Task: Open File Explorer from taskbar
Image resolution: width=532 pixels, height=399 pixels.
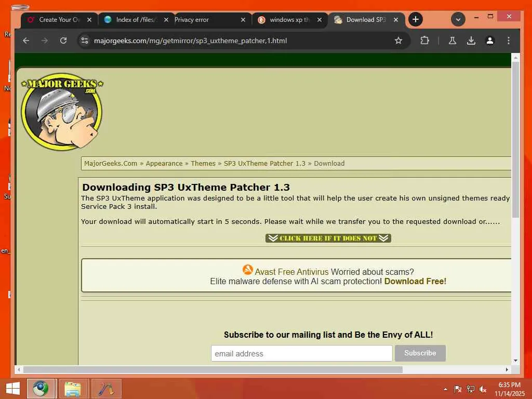Action: point(72,389)
